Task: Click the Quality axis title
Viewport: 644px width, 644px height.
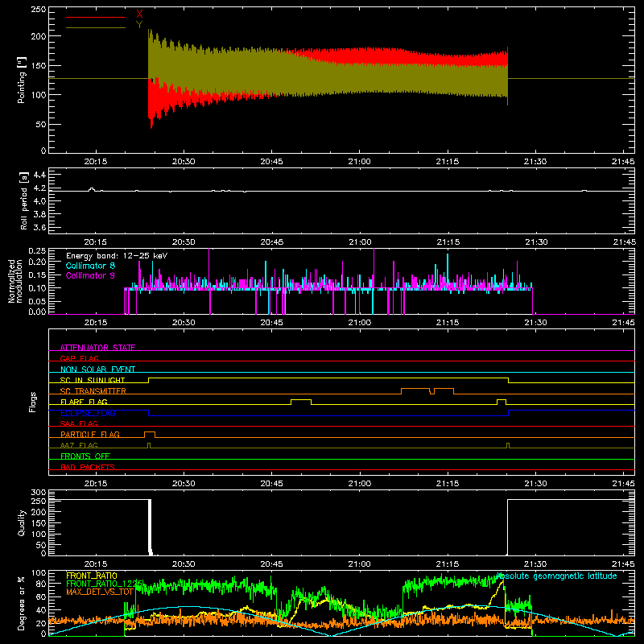Action: pos(22,522)
